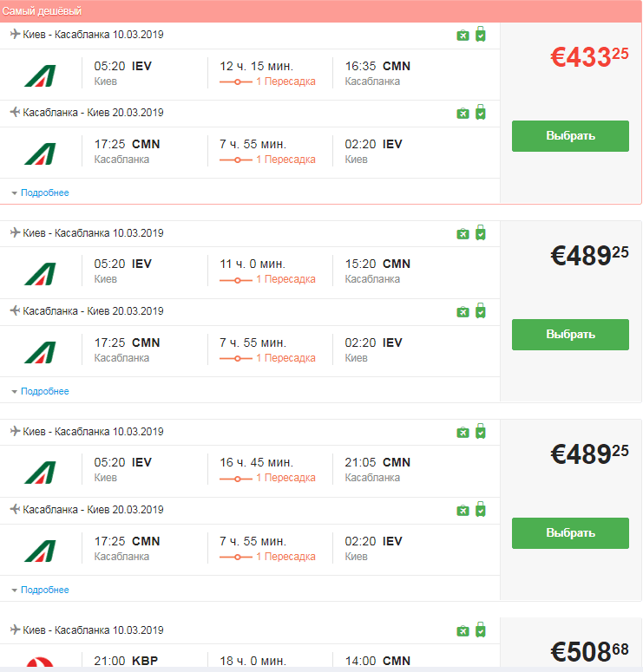Image resolution: width=643 pixels, height=672 pixels.
Task: Expand Подробнее under the second €489 offer
Action: tap(44, 391)
